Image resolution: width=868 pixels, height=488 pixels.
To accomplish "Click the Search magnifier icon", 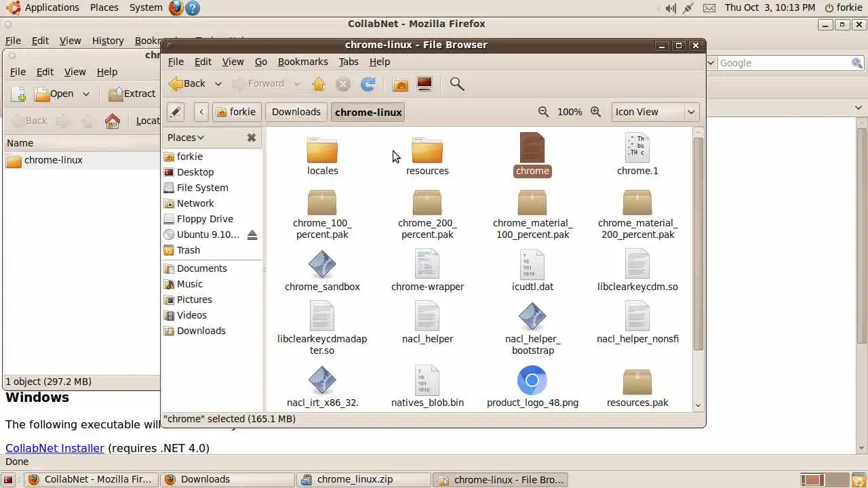I will click(457, 84).
